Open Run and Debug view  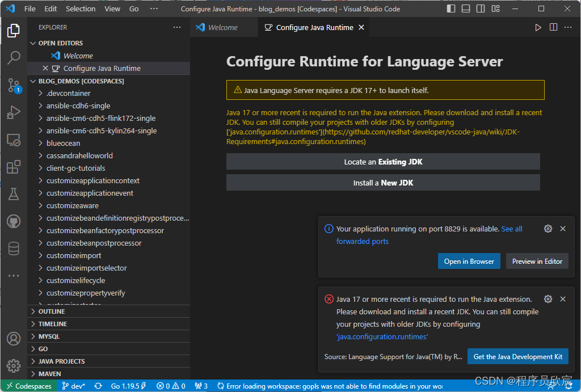pyautogui.click(x=14, y=112)
